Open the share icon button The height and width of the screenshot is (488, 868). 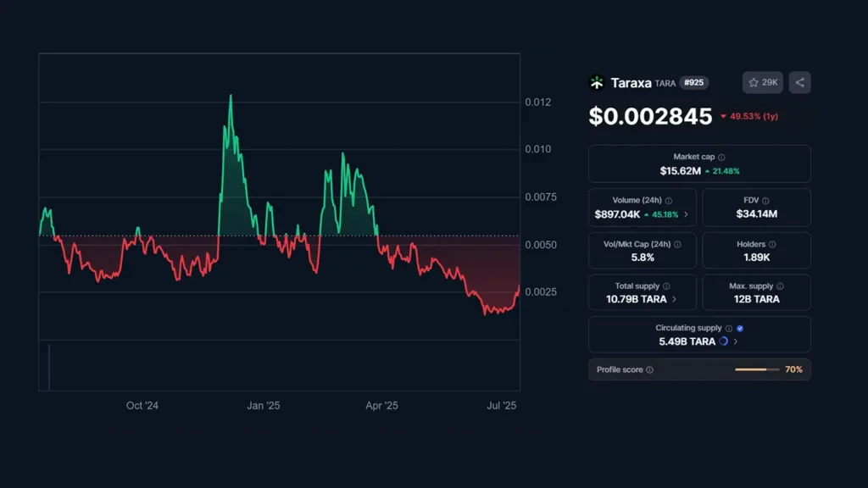(x=799, y=82)
